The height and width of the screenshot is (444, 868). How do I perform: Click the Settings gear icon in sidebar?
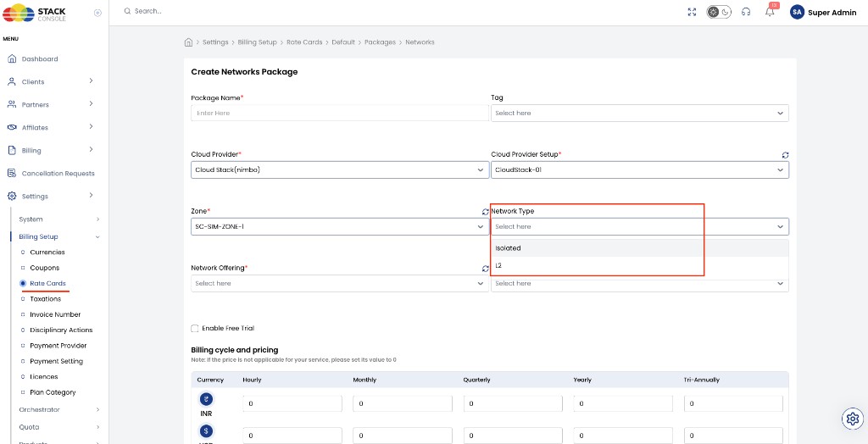point(12,196)
